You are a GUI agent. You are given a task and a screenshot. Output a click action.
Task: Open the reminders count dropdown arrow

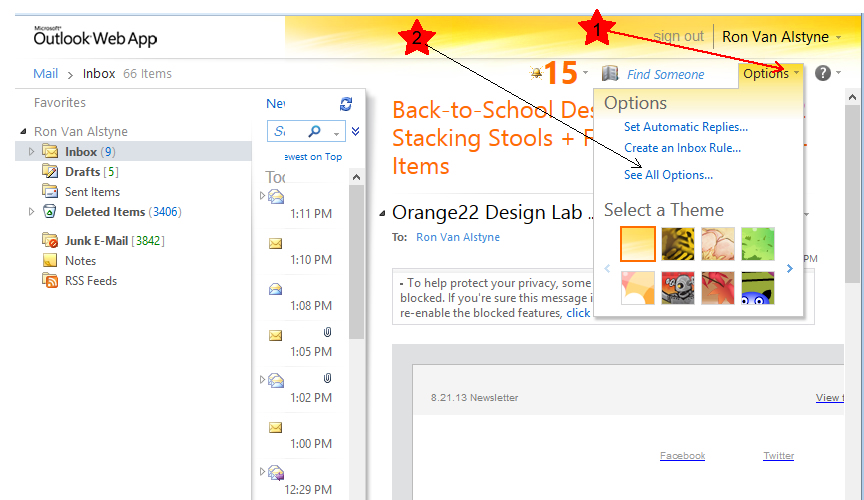click(585, 72)
